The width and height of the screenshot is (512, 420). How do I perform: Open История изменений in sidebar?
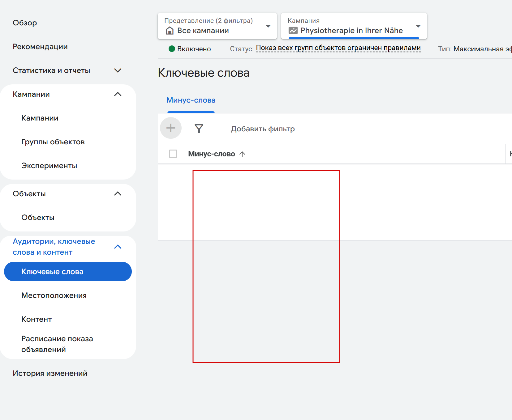point(50,373)
